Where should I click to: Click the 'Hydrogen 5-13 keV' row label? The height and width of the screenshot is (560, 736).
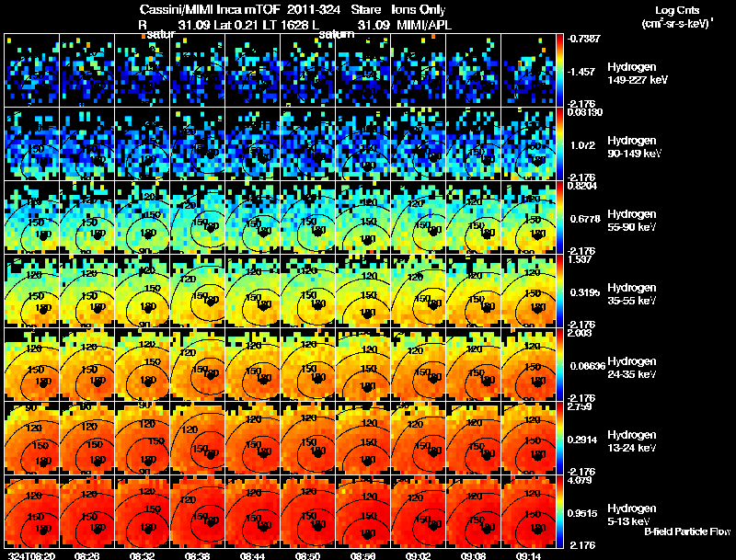(x=632, y=515)
